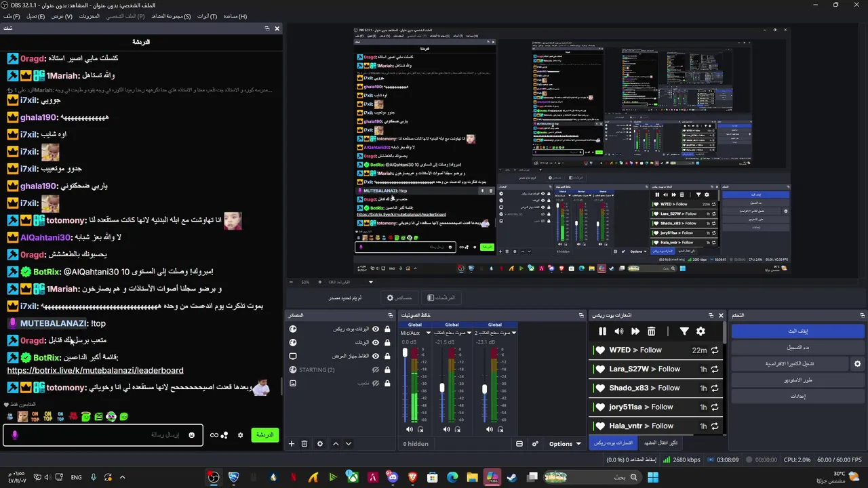Viewport: 868px width, 488px height.
Task: Switch audio mixer layout icon
Action: click(x=519, y=444)
